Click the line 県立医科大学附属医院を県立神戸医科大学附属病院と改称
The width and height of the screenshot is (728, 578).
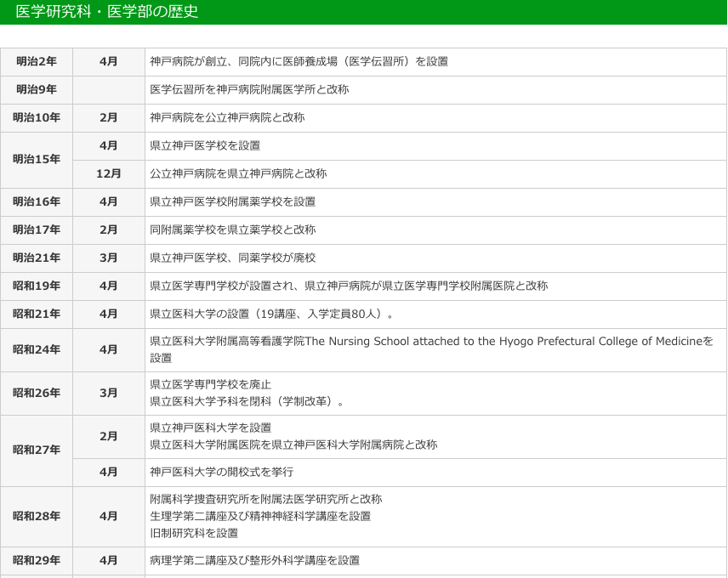coord(293,445)
